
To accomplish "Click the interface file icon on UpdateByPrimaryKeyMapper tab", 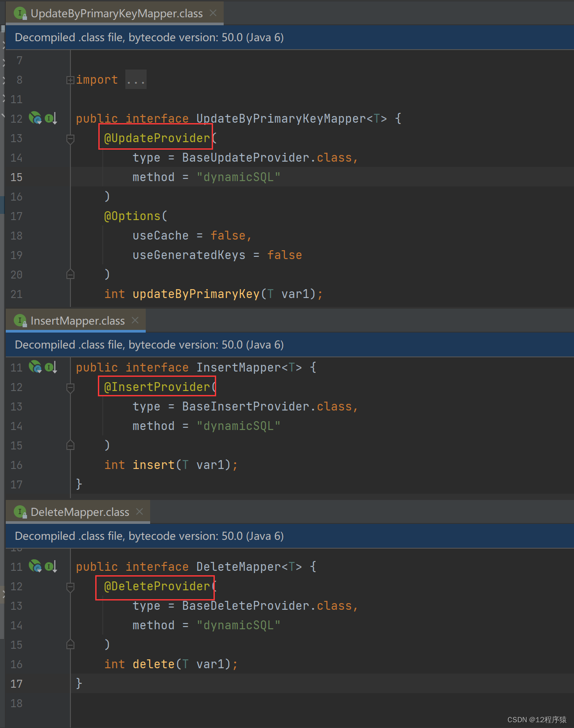I will [20, 13].
